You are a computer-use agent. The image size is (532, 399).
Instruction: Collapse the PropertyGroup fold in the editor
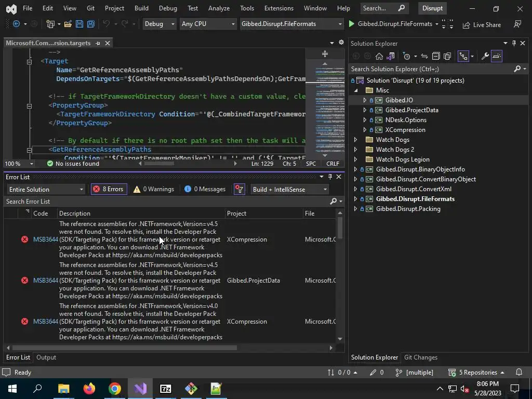(x=30, y=106)
